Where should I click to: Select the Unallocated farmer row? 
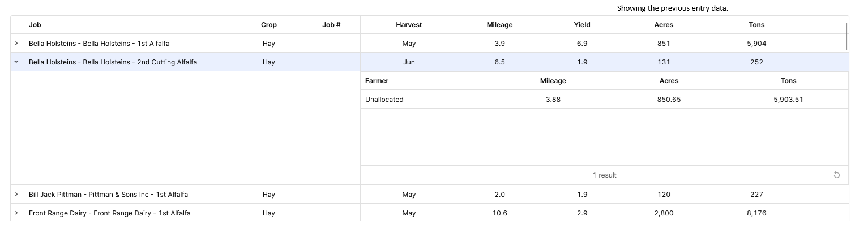tap(604, 100)
